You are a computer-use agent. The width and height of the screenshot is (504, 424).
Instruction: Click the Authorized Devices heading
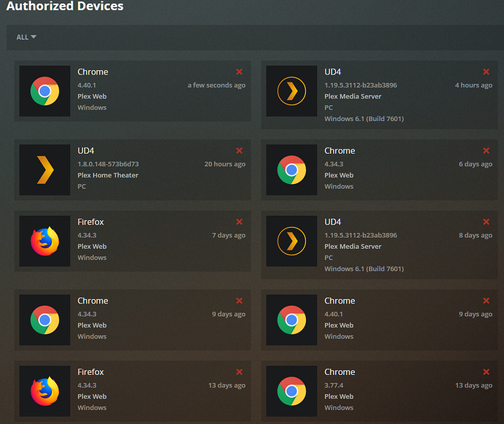(65, 7)
